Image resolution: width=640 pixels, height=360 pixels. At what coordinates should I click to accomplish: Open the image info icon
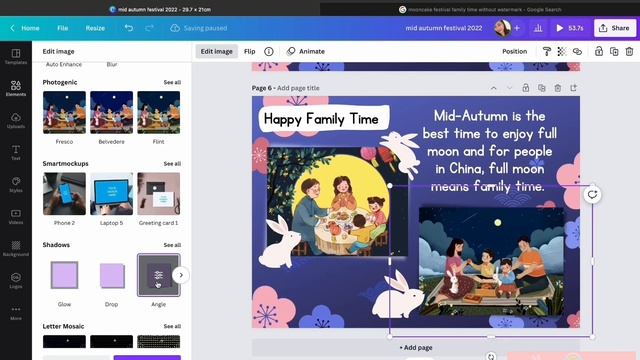coord(269,51)
